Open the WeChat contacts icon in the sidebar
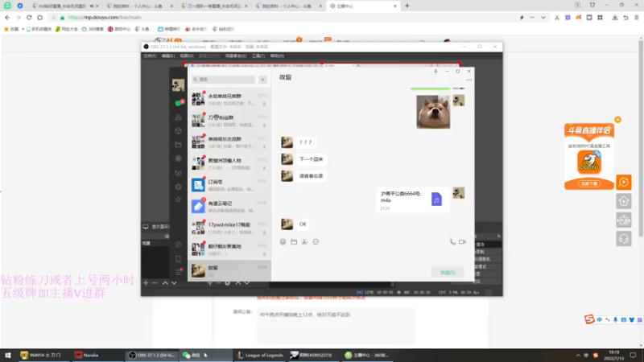Image resolution: width=644 pixels, height=362 pixels. click(178, 117)
